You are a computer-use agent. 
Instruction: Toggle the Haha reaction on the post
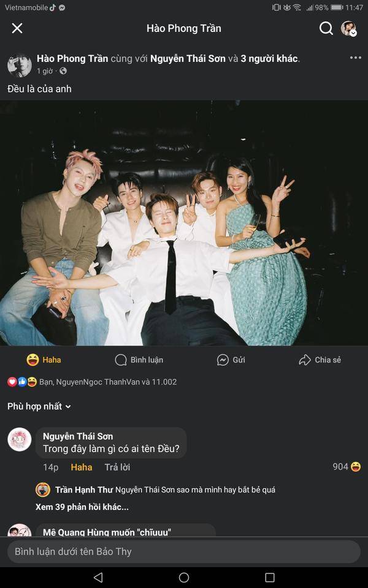44,360
